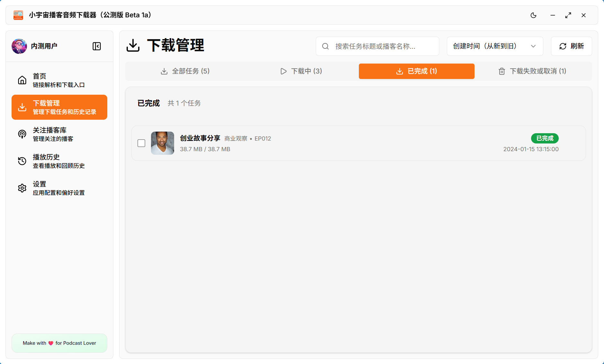Switch to the 下载中 (3) tab
This screenshot has height=364, width=604.
301,71
